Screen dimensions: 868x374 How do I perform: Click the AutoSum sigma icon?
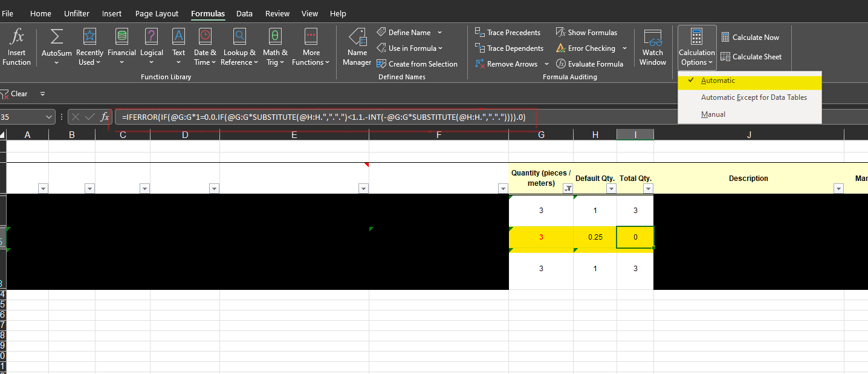coord(57,37)
